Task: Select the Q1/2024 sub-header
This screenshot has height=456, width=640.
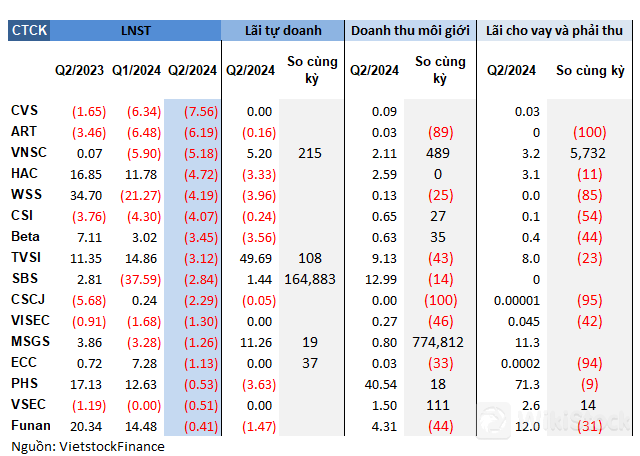Action: pos(135,70)
